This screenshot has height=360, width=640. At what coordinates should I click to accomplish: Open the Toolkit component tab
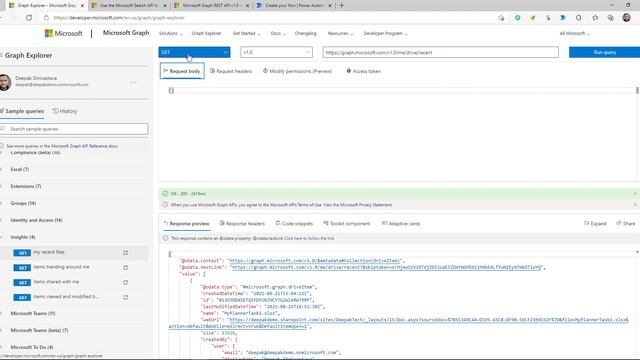pos(347,224)
